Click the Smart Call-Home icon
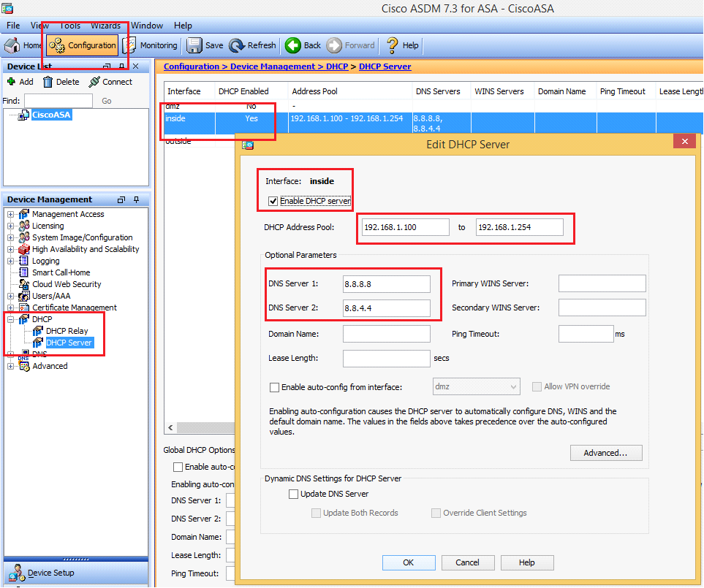The width and height of the screenshot is (704, 588). point(24,272)
